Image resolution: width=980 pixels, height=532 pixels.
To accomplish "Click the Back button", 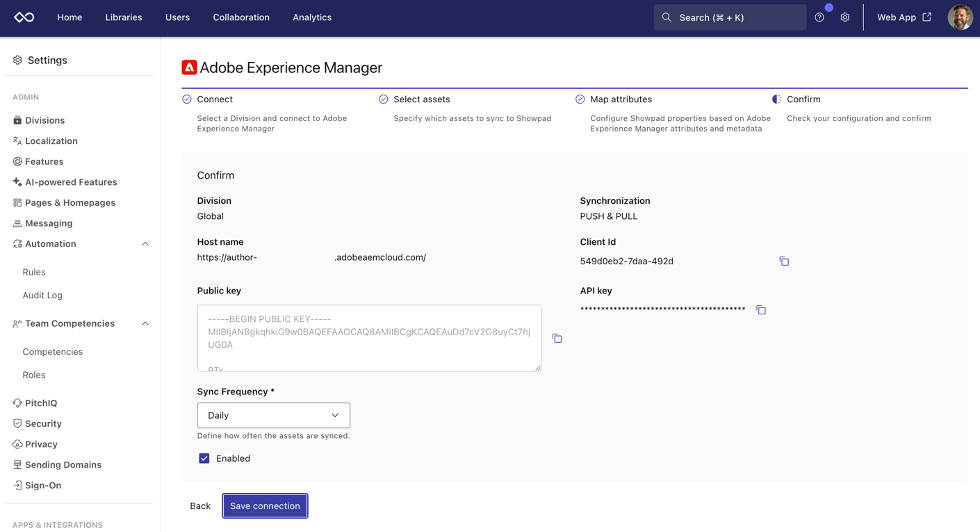I will [200, 506].
